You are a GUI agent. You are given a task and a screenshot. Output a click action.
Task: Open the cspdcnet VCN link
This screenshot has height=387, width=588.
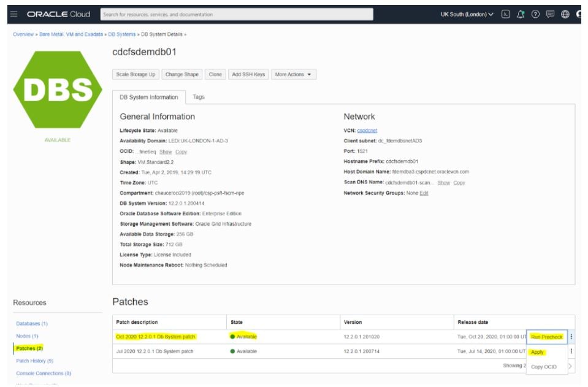tap(367, 131)
